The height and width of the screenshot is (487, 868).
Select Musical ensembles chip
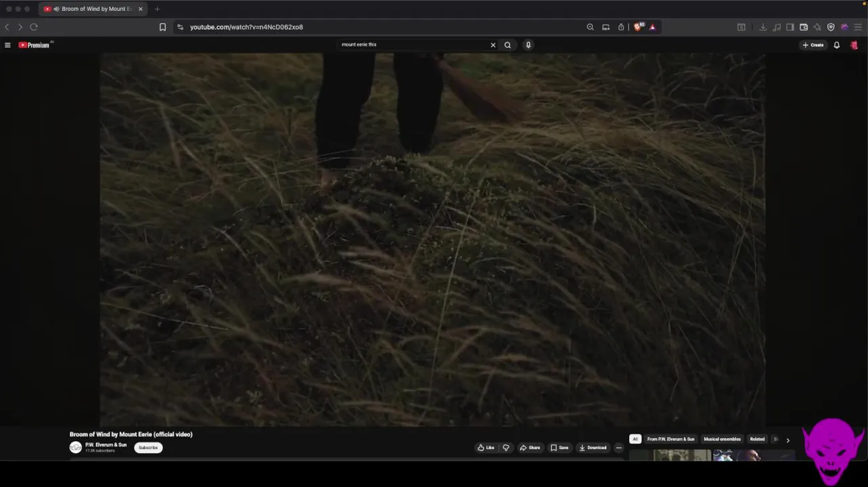(722, 439)
